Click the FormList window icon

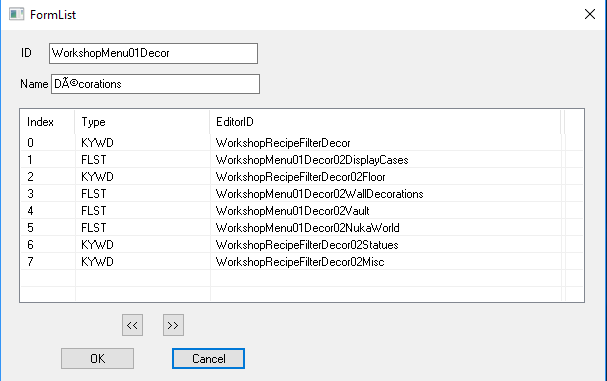coord(16,14)
